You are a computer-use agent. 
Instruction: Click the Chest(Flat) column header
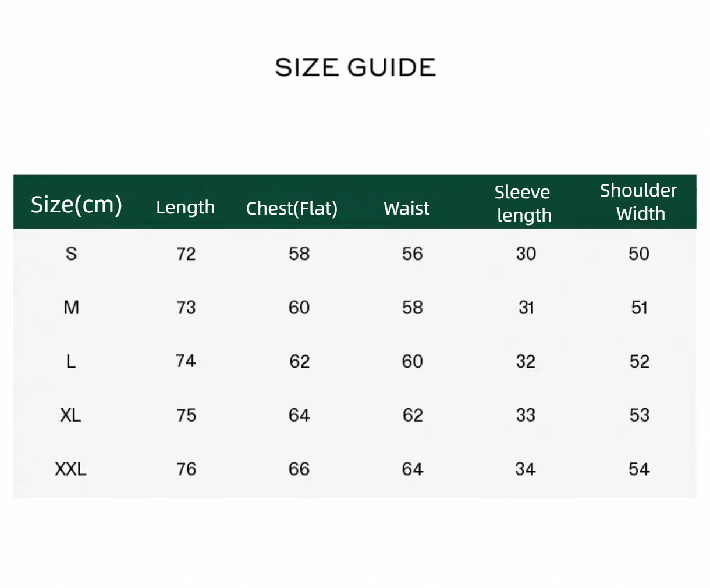pos(292,208)
